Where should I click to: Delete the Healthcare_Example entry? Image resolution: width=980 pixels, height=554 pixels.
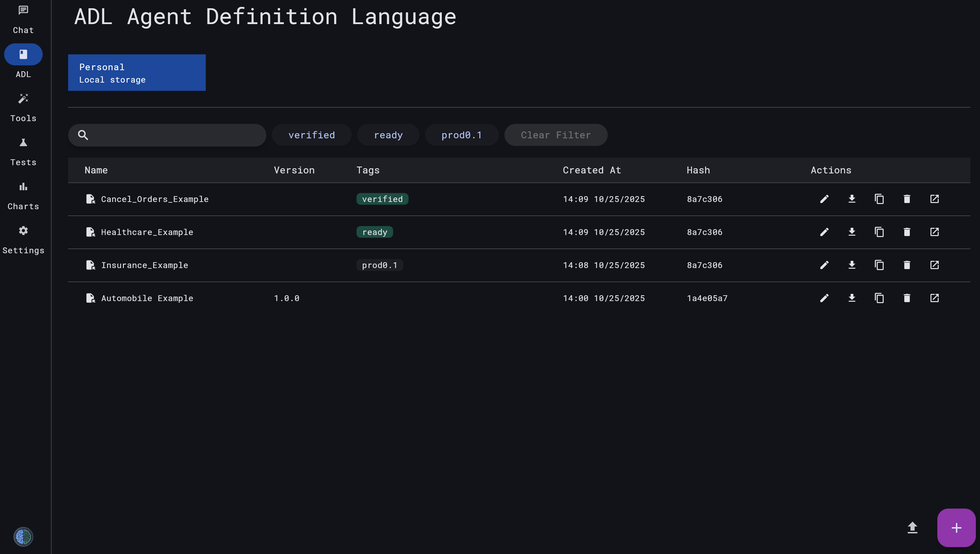tap(907, 232)
